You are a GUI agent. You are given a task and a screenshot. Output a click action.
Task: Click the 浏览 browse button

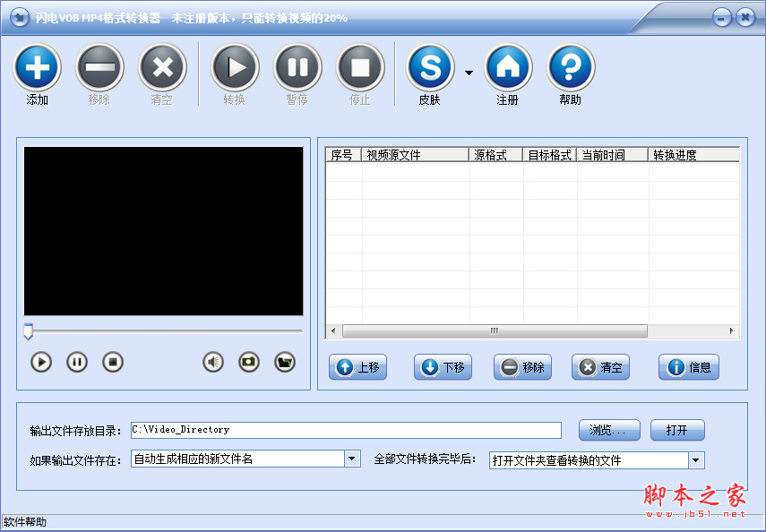pos(609,430)
